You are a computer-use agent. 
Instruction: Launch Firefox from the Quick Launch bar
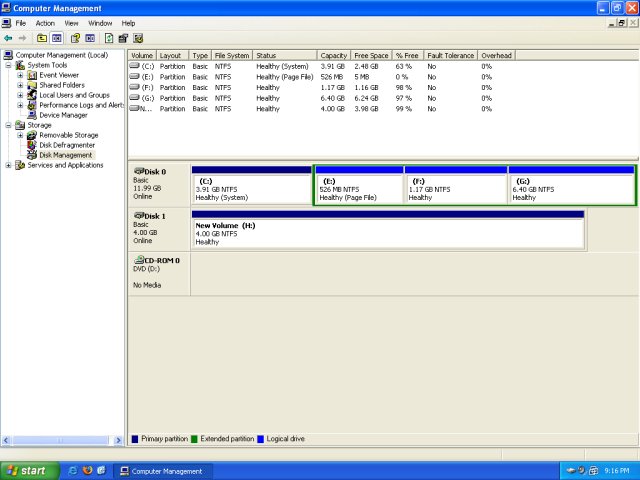coord(87,470)
